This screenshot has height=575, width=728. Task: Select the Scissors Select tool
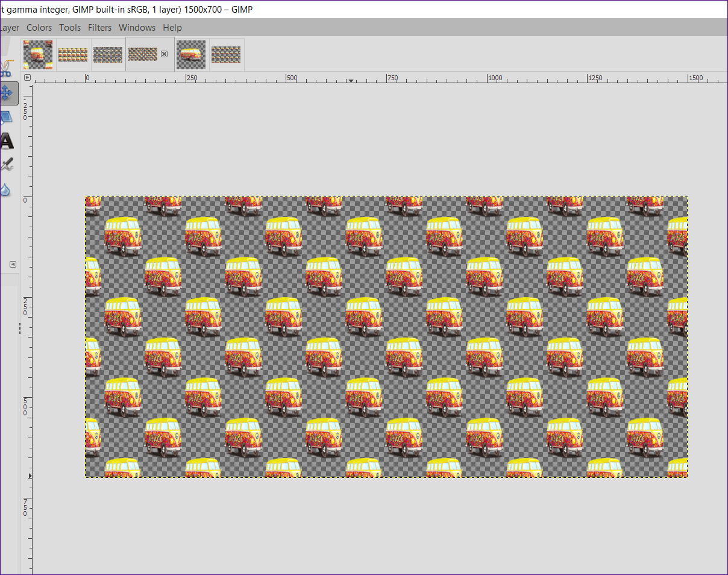6,70
